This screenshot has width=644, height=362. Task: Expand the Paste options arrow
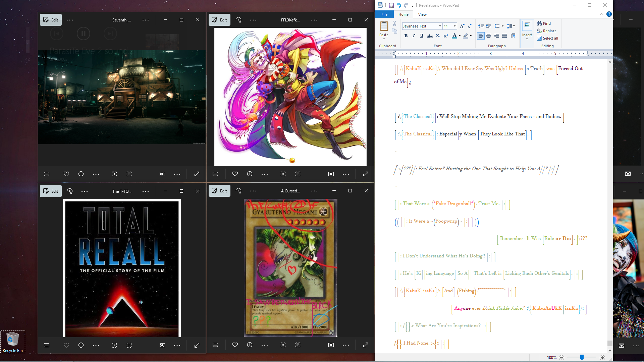point(384,39)
